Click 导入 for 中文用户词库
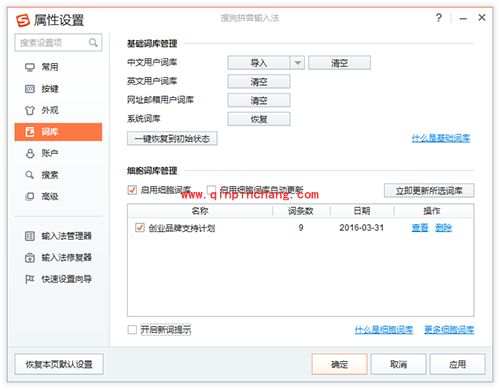Screen dimensions: 500x389 coord(259,63)
